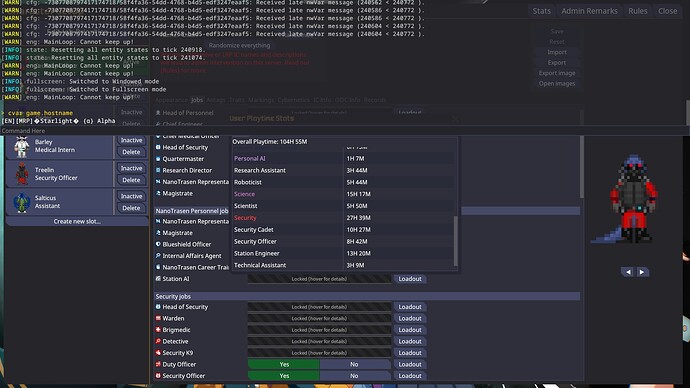Screen dimensions: 690x388
Task: Click Head of Security icon under Security jobs
Action: [158, 307]
